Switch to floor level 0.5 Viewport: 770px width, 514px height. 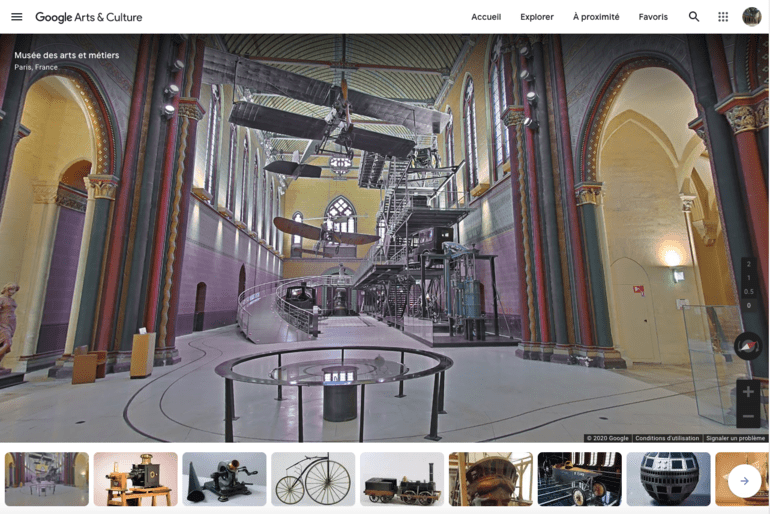pyautogui.click(x=749, y=292)
